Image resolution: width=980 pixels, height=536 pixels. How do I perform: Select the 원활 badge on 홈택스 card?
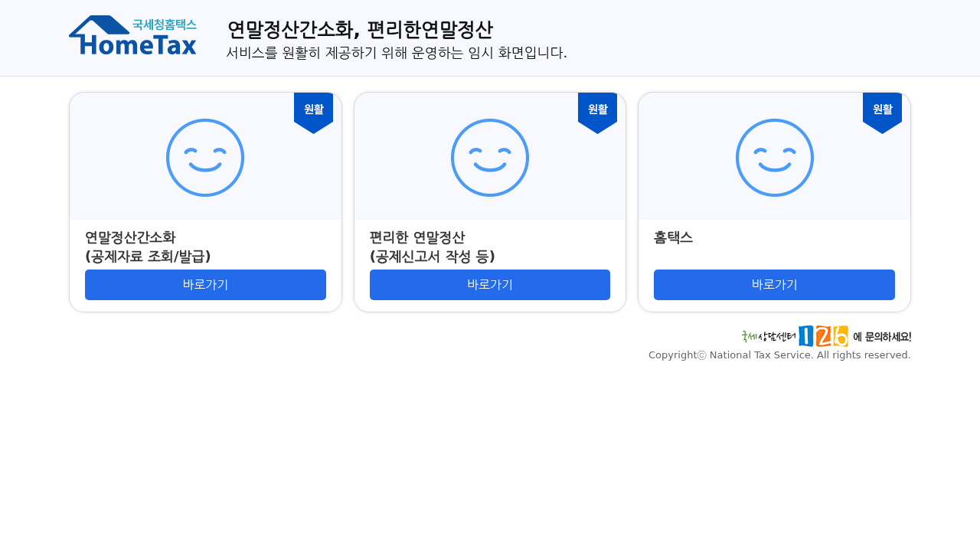pos(882,109)
